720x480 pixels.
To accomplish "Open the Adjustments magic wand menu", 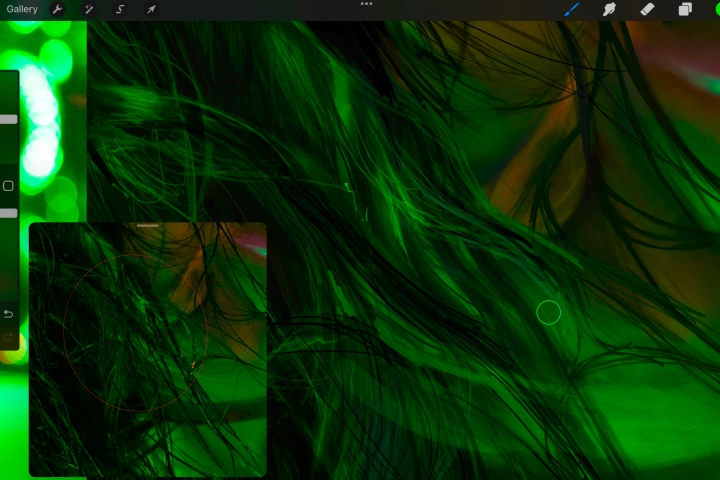I will (89, 9).
